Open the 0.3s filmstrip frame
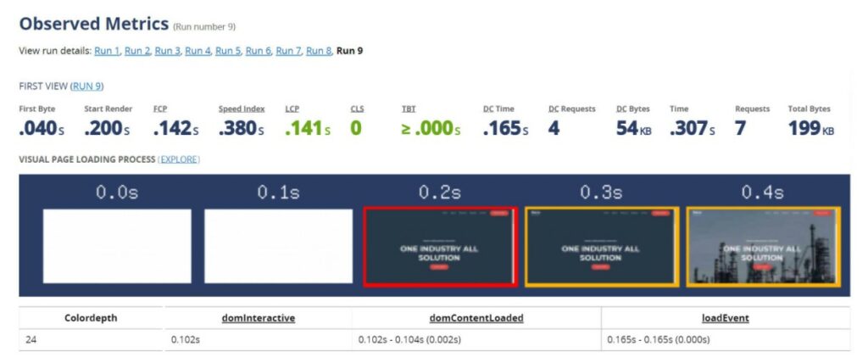868x363 pixels. point(602,247)
